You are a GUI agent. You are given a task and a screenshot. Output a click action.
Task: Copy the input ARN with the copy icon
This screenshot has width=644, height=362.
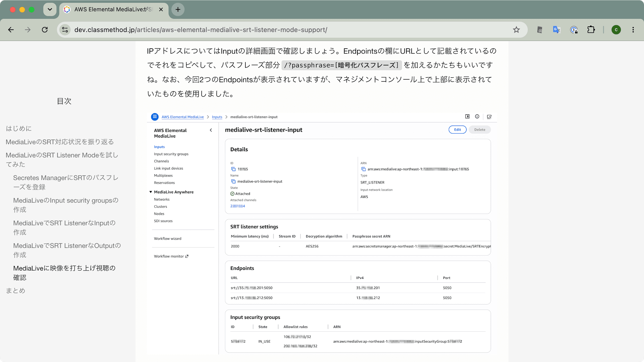tap(364, 169)
